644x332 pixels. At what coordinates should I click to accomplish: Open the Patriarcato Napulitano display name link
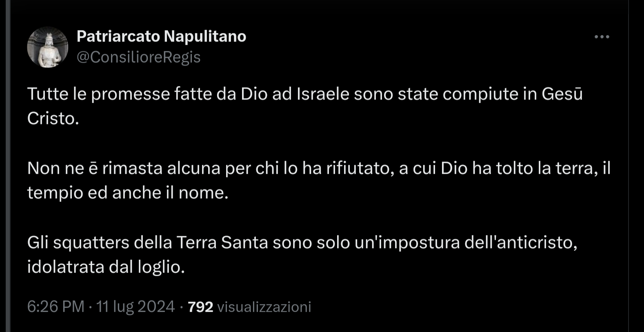pyautogui.click(x=161, y=36)
